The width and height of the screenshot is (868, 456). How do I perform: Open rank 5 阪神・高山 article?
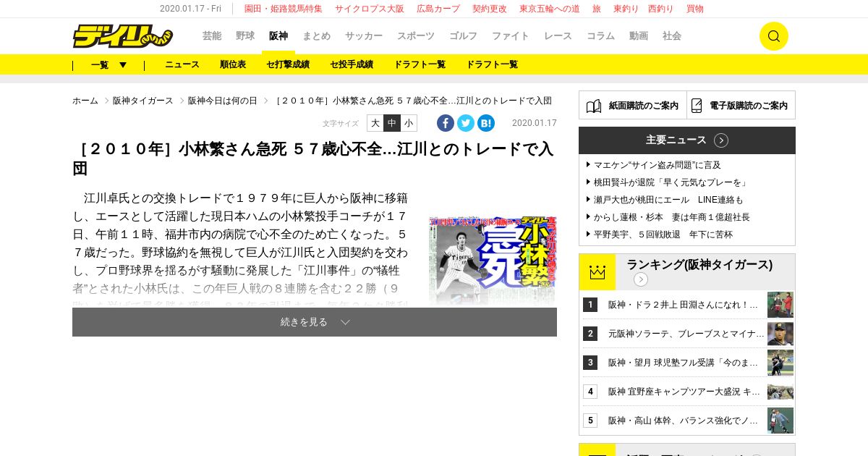pyautogui.click(x=683, y=421)
